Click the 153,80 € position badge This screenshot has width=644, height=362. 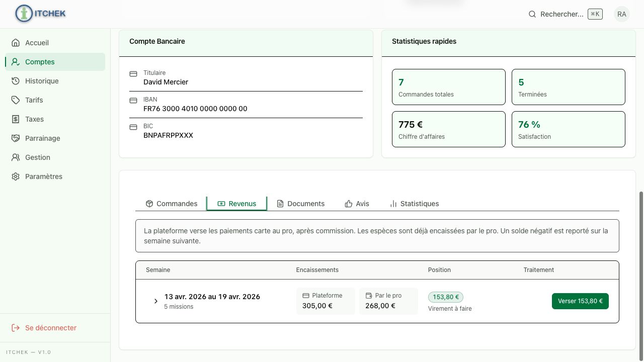(446, 297)
